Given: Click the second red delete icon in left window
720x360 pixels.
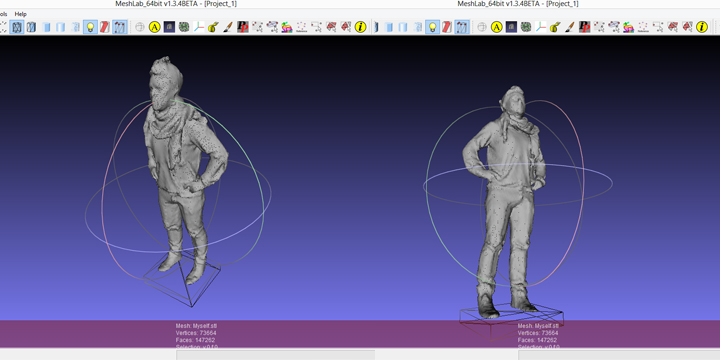Looking at the screenshot, I should coord(345,27).
